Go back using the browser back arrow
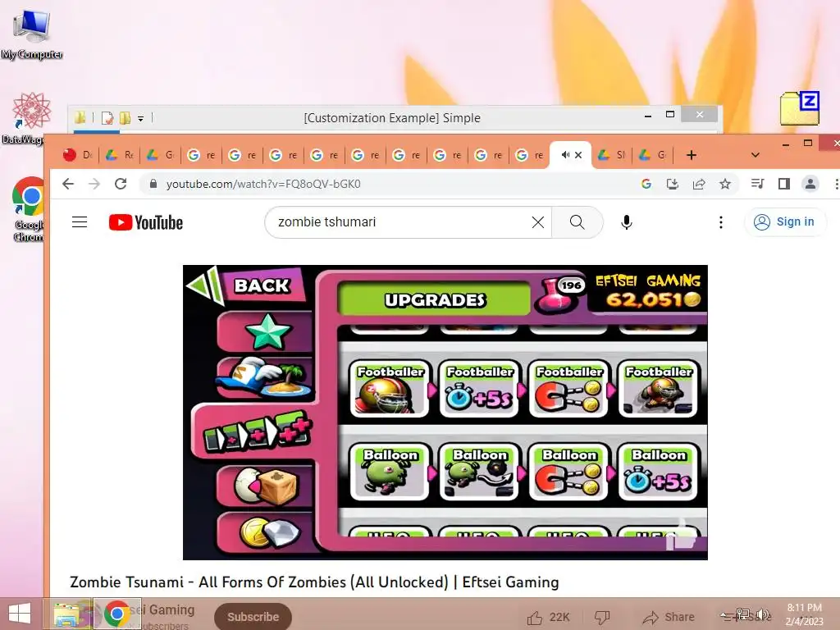Screen dimensions: 840x630 [x=68, y=185]
